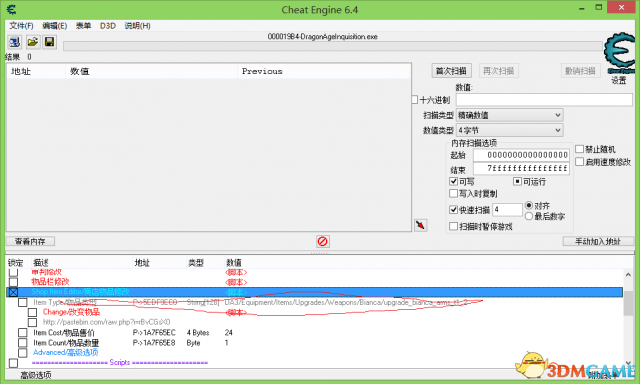Open the 数值类型 dropdown
The width and height of the screenshot is (640, 384).
click(509, 130)
